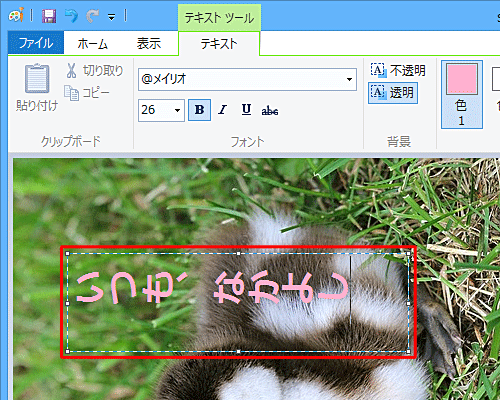Save the image with the floppy icon
500x400 pixels.
[x=49, y=16]
